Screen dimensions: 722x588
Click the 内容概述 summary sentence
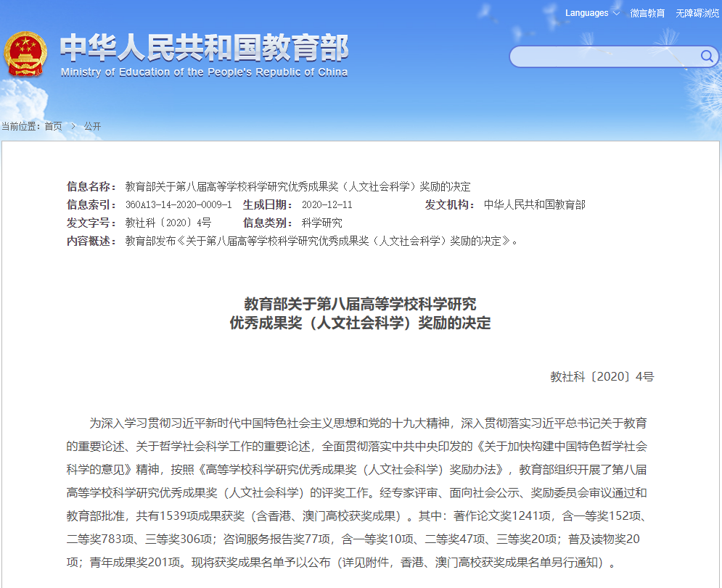321,241
